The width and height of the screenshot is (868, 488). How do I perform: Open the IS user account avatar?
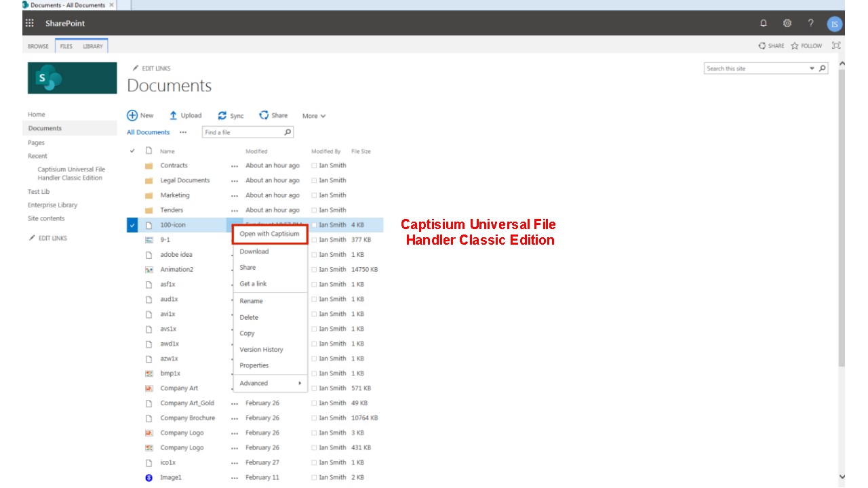pos(835,24)
